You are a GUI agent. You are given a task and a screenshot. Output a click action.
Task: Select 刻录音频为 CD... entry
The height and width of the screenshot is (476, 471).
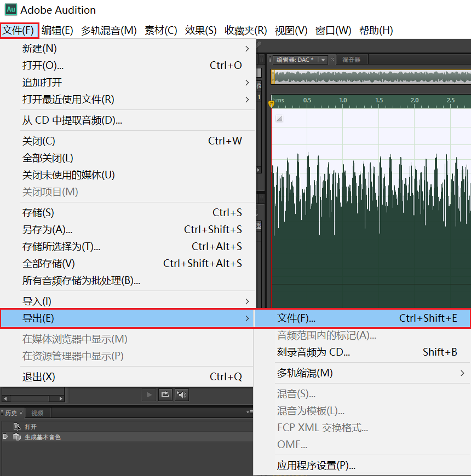[362, 352]
